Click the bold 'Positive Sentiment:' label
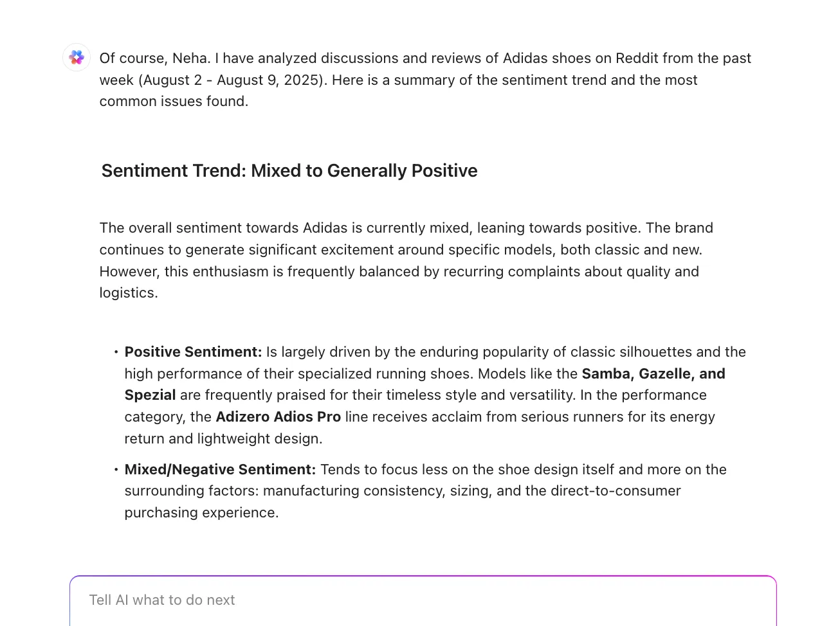Image resolution: width=840 pixels, height=626 pixels. [x=193, y=352]
